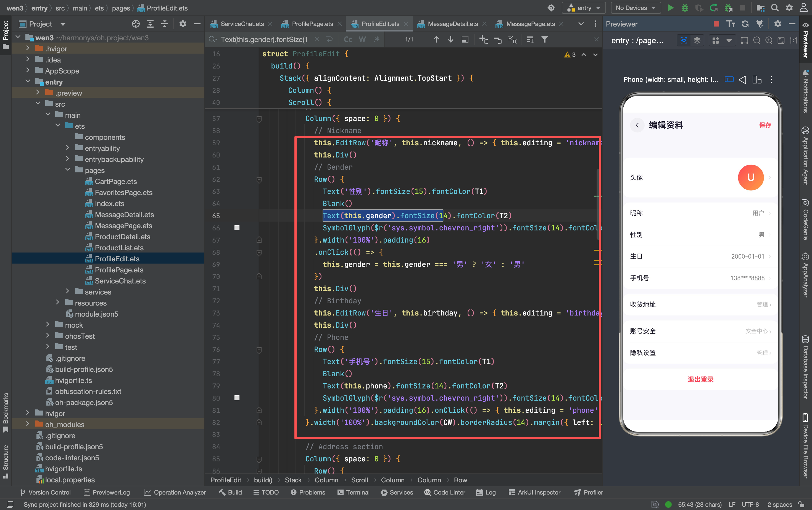
Task: Start debugging with the green bug icon
Action: coord(684,8)
